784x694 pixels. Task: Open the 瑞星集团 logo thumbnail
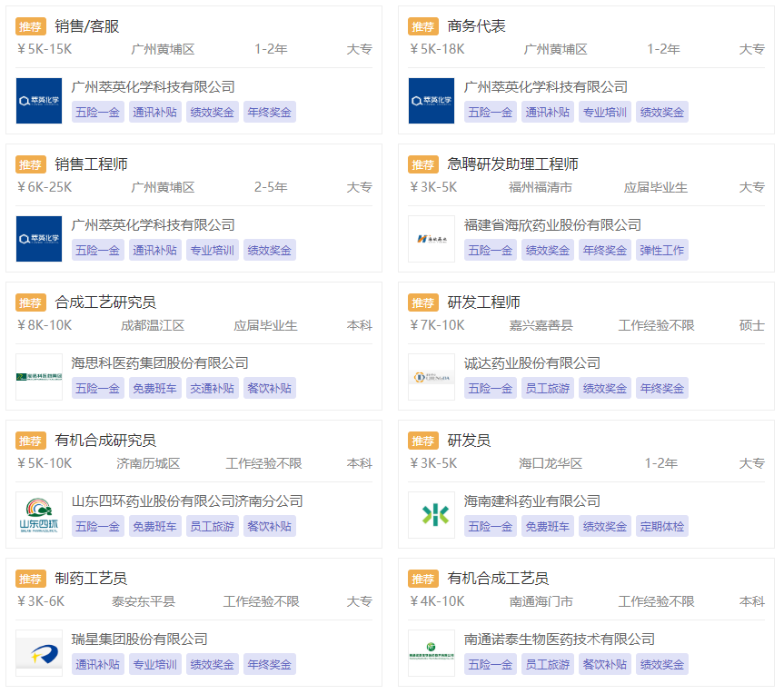[x=39, y=653]
